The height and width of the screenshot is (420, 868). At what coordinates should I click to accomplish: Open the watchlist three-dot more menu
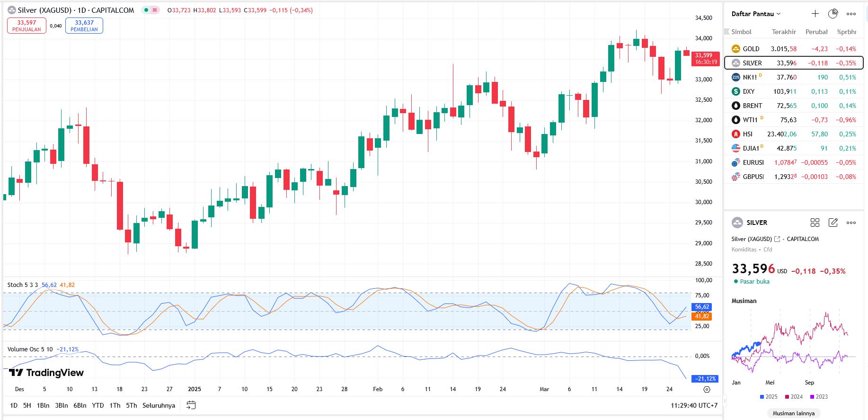851,14
